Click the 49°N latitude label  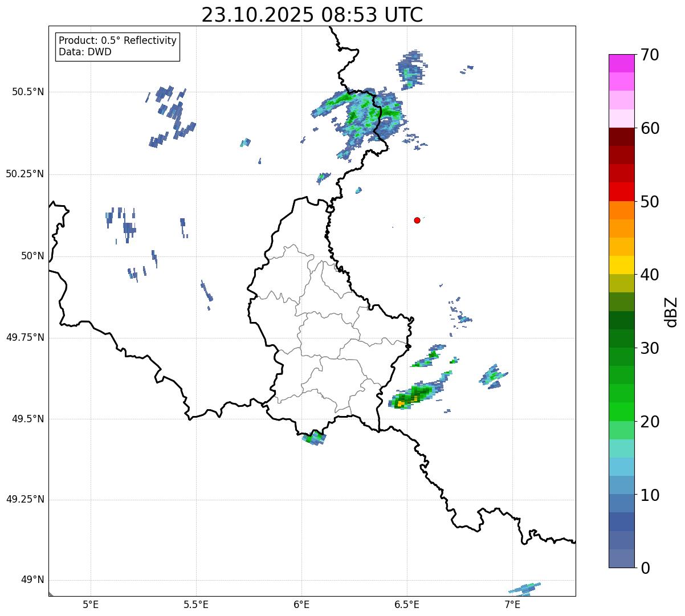pos(32,580)
